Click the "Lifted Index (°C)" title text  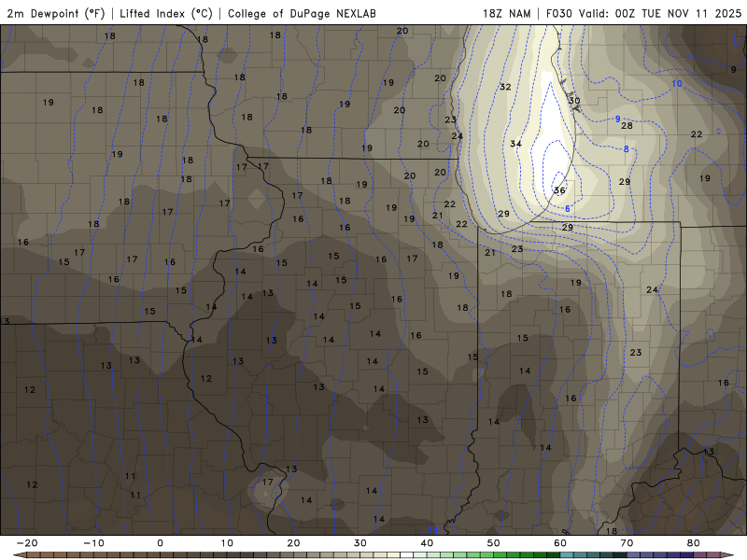[166, 13]
